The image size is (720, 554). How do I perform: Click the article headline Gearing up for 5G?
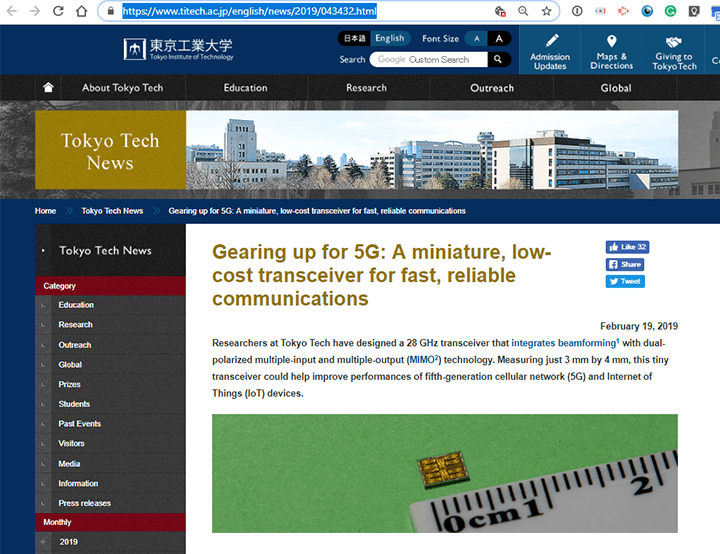382,275
